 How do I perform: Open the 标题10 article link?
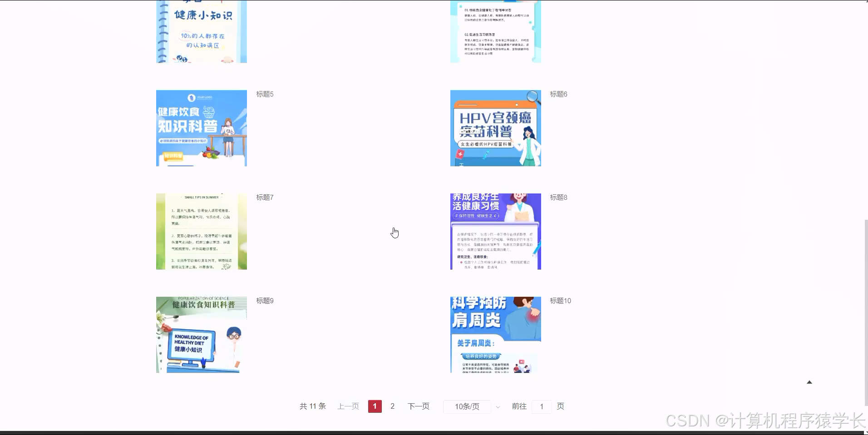pos(560,301)
